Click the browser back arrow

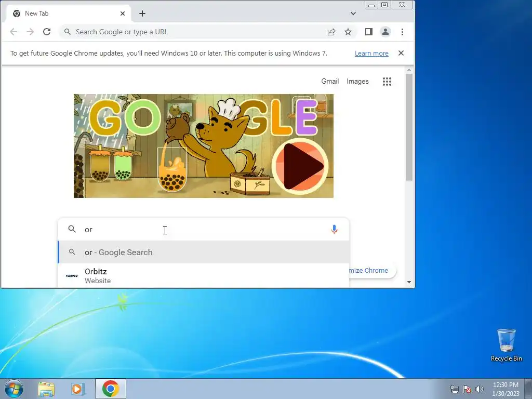(x=14, y=32)
